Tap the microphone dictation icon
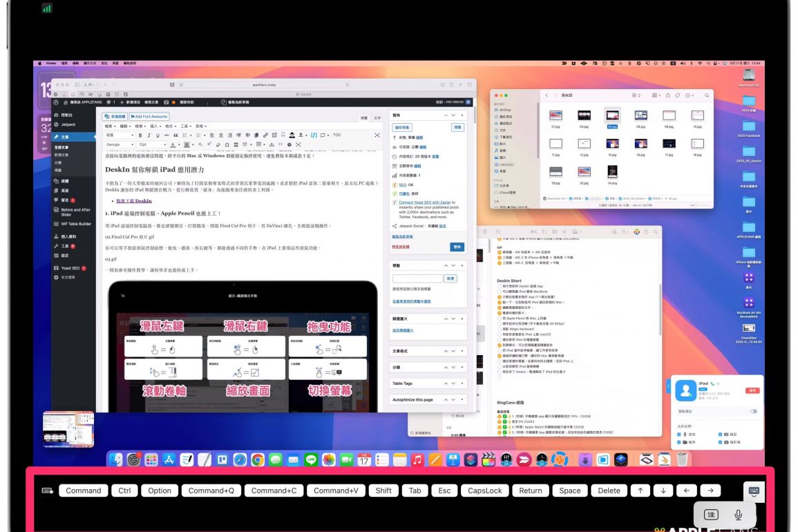This screenshot has width=798, height=532. pos(738,515)
